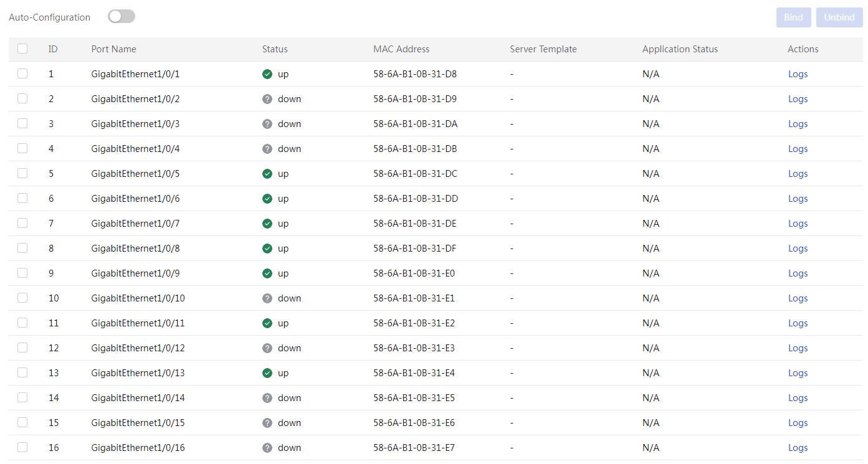Image resolution: width=868 pixels, height=464 pixels.
Task: Tick the checkbox for port ID 9
Action: 22,273
